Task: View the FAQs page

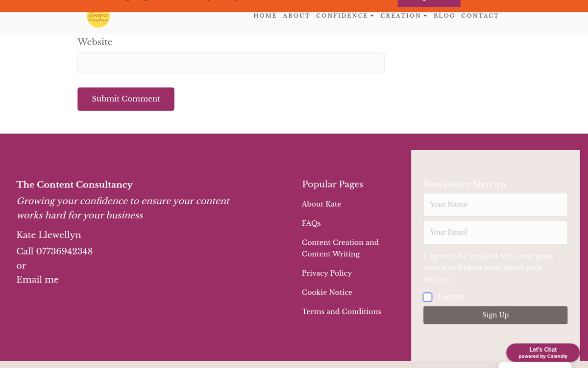Action: point(311,223)
